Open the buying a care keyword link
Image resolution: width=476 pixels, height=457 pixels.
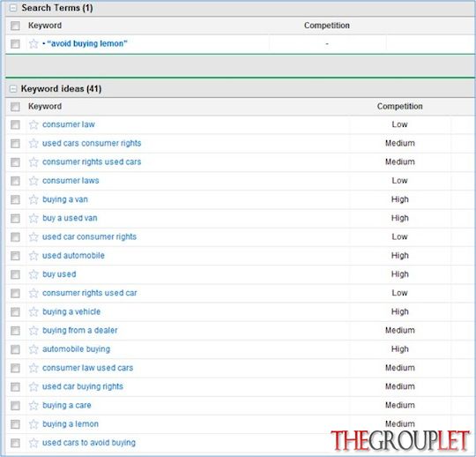[67, 405]
